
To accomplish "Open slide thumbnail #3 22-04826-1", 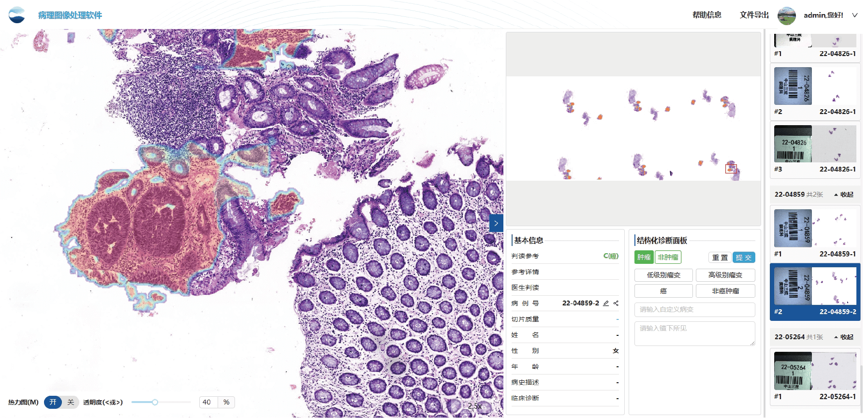I will (815, 149).
